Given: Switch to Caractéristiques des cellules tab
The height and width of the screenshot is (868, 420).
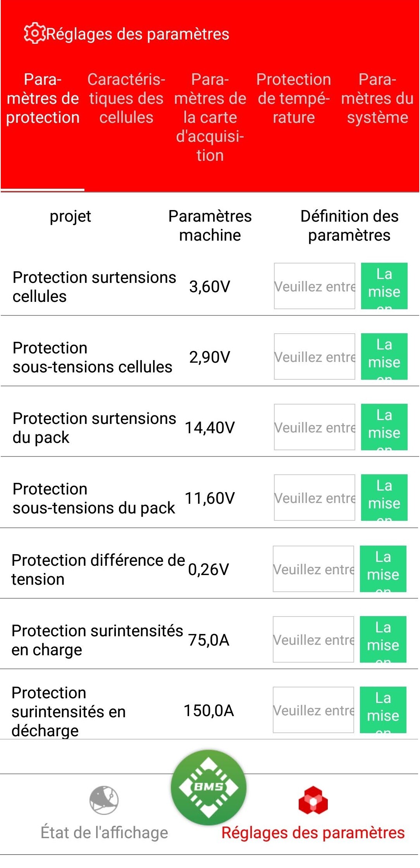Looking at the screenshot, I should (126, 98).
